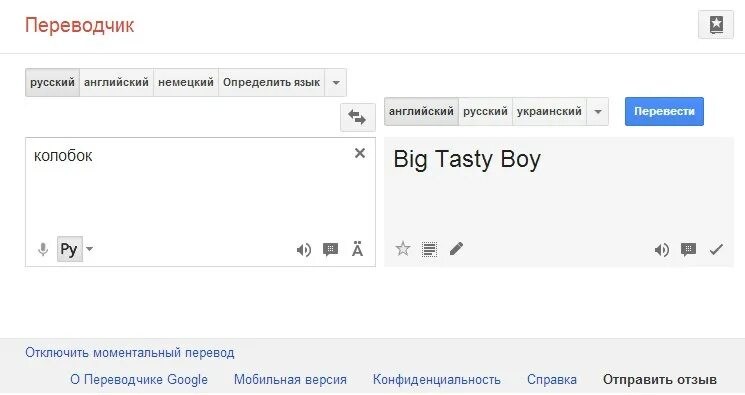Screen dimensions: 745x395
Task: Show example usage of source word
Action: (330, 250)
